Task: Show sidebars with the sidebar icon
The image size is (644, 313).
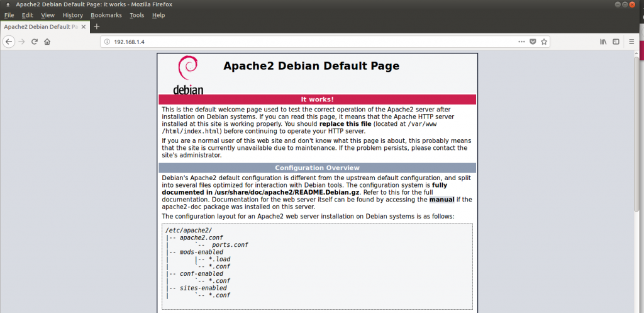Action: 616,42
